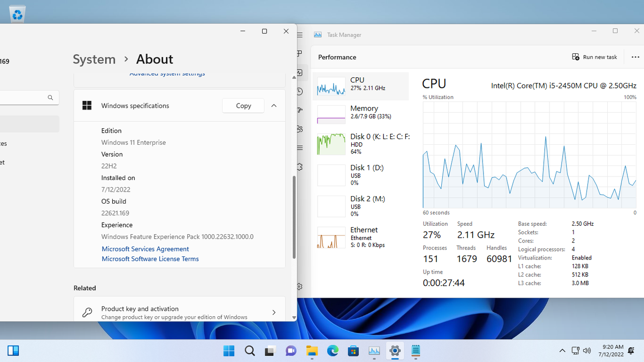
Task: Open the Recycle Bin on the desktop
Action: (x=17, y=14)
